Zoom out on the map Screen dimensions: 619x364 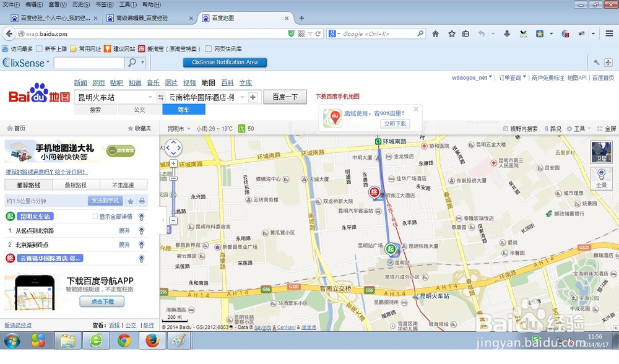click(173, 220)
